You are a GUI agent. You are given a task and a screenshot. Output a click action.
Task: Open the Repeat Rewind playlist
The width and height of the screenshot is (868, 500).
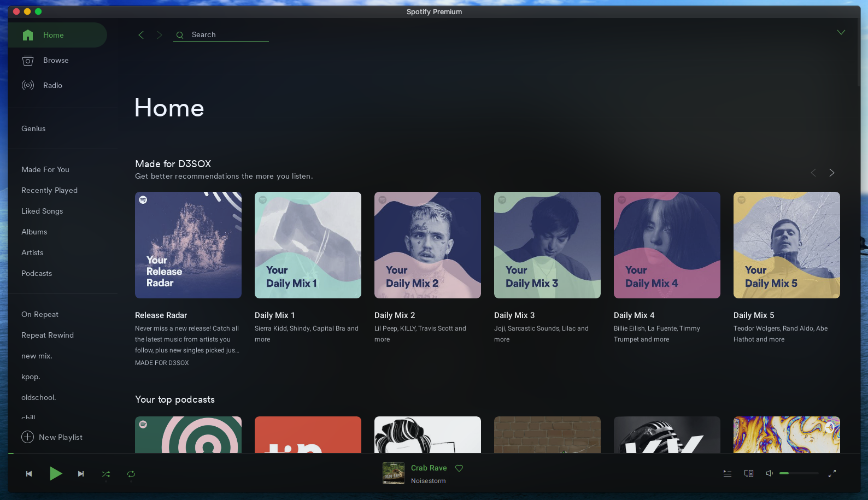48,335
